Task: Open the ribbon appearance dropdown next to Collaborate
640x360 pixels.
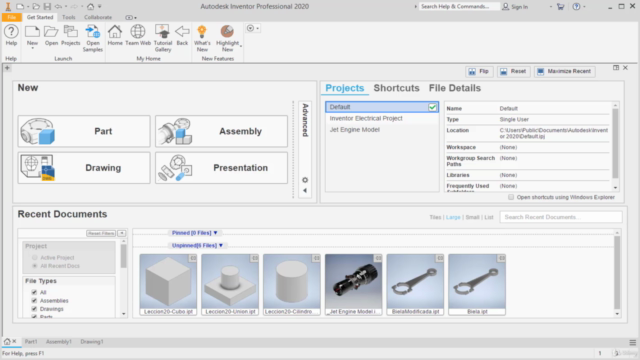Action: [131, 18]
